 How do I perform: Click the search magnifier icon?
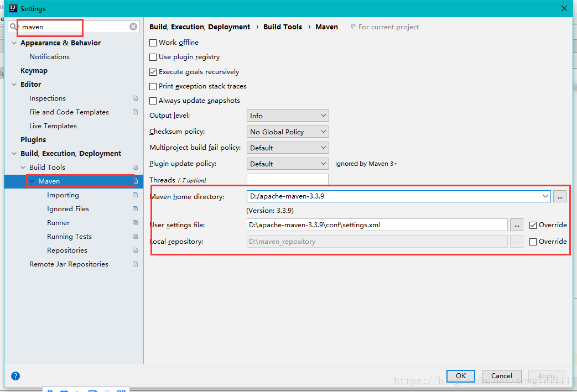pos(13,27)
